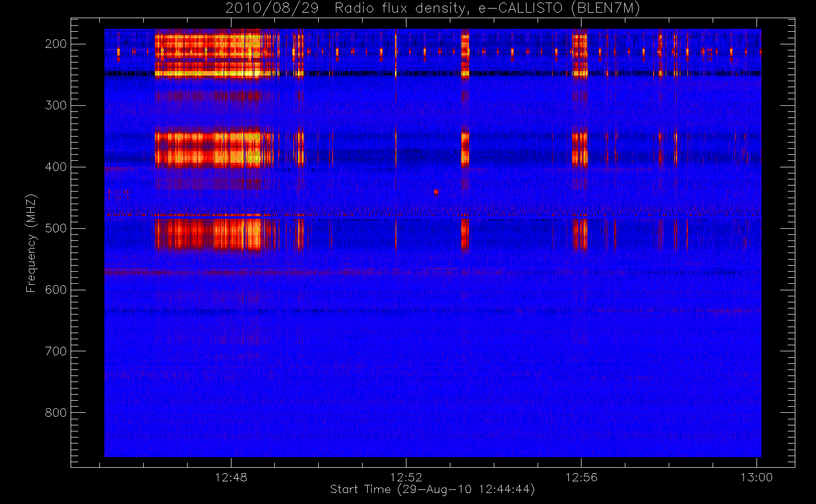Image resolution: width=816 pixels, height=504 pixels.
Task: Click the 13:00 time tick label
Action: tap(756, 477)
